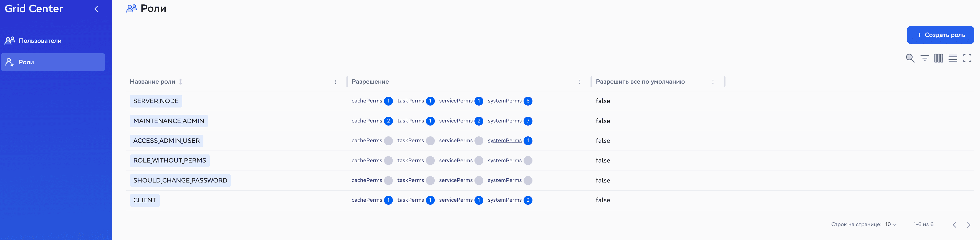This screenshot has height=240, width=980.
Task: Click the Создать роль button
Action: [x=940, y=35]
